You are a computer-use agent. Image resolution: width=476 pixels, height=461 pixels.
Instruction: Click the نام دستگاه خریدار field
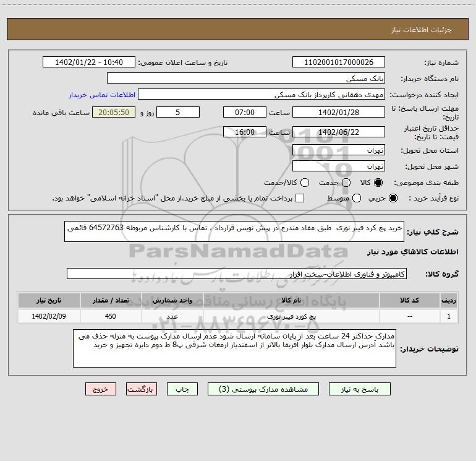coord(246,79)
